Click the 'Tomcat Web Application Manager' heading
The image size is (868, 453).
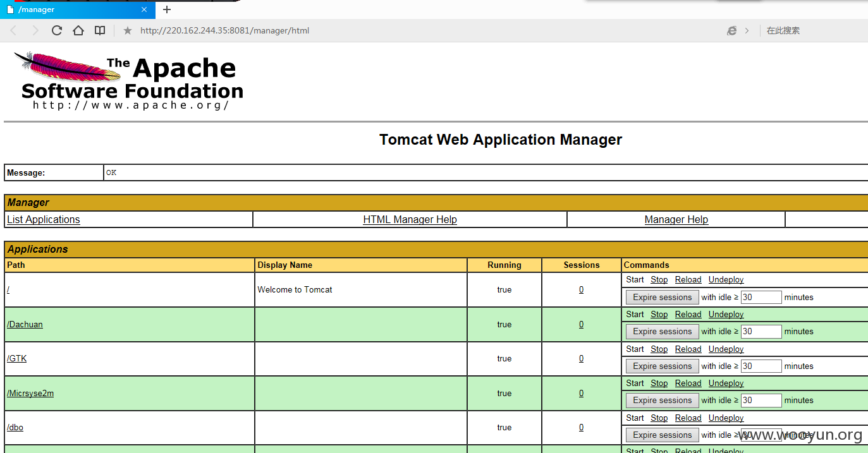(x=501, y=140)
